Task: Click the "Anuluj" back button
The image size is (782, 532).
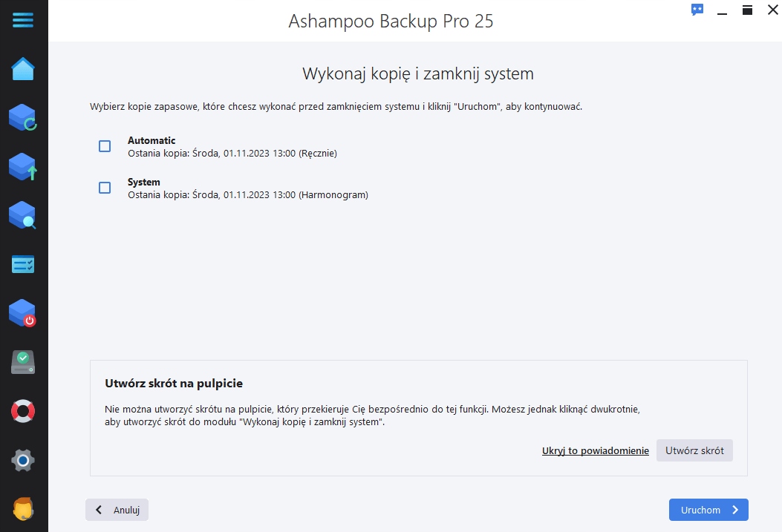Action: (x=117, y=510)
